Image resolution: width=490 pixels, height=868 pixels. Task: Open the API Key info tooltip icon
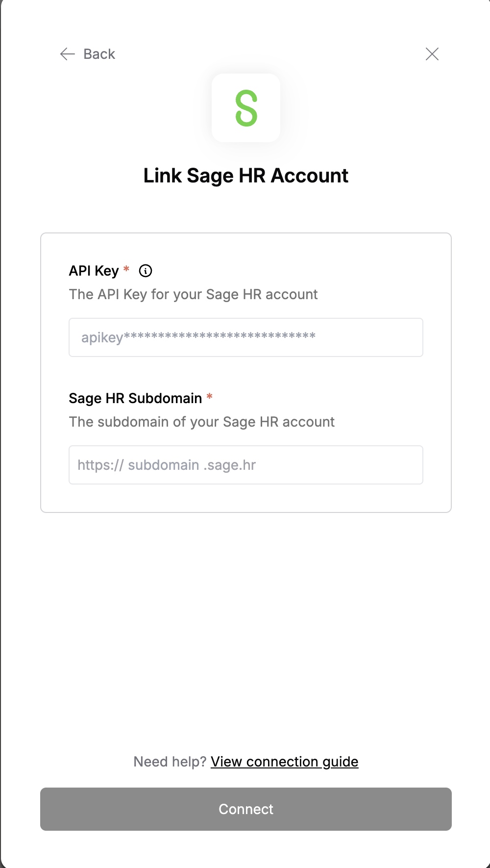pos(146,271)
